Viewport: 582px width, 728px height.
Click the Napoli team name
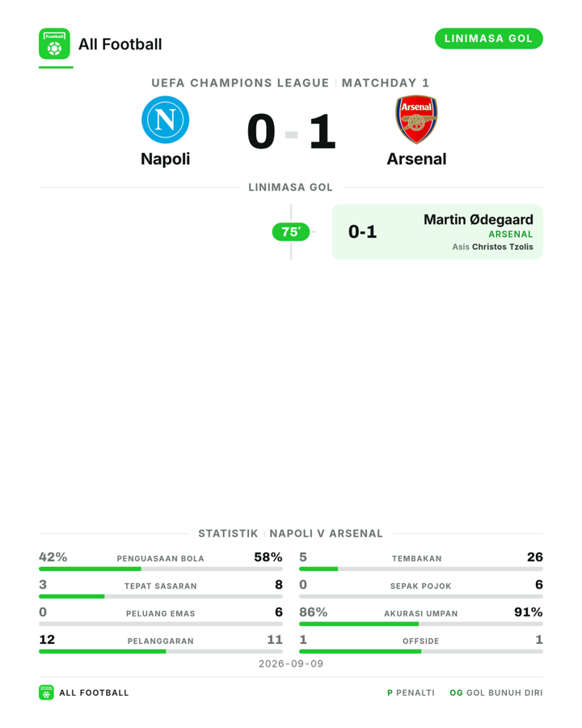165,159
